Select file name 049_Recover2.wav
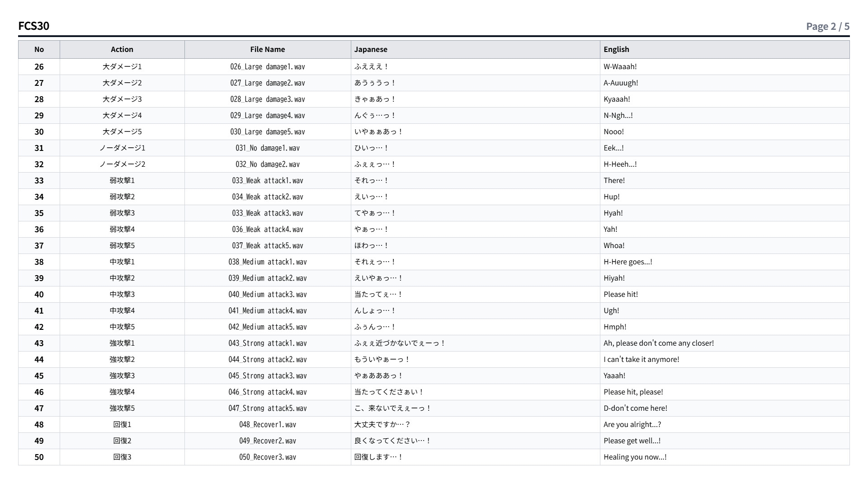The image size is (868, 488). [x=268, y=441]
